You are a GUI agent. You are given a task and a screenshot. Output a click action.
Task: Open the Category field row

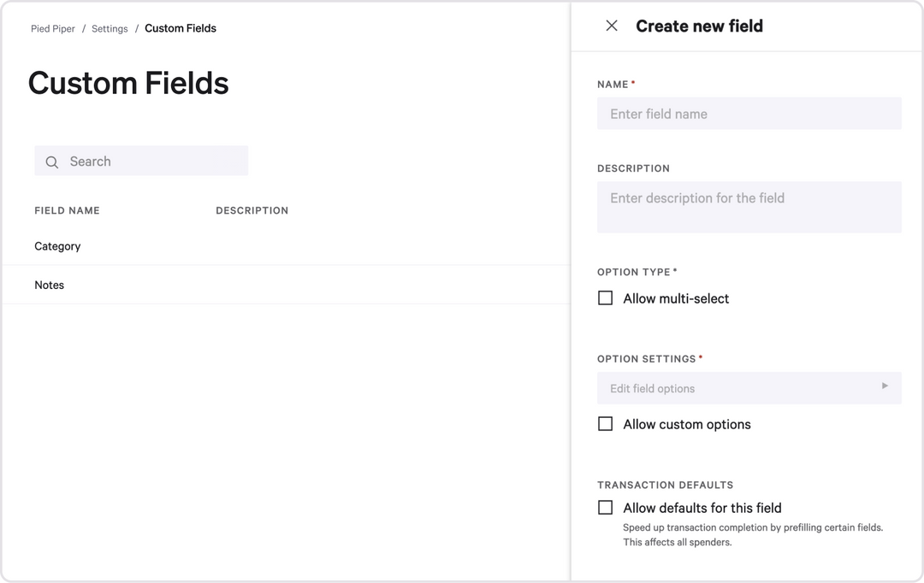coord(57,246)
